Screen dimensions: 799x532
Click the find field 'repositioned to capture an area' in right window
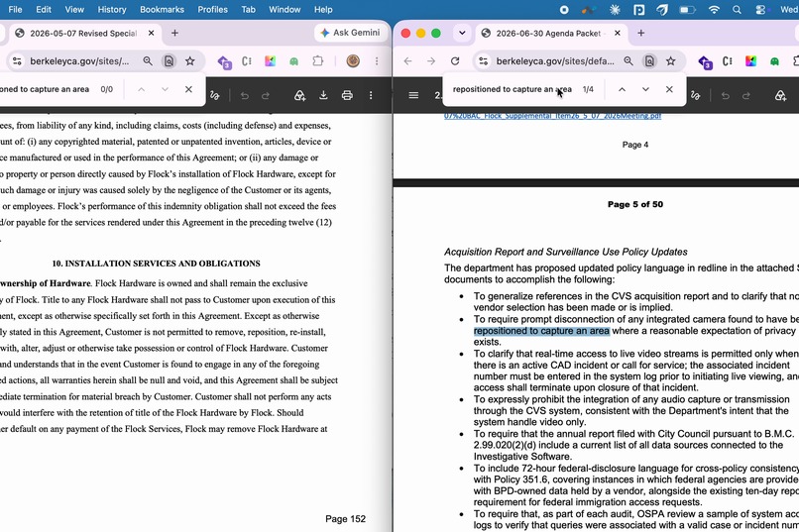point(513,89)
